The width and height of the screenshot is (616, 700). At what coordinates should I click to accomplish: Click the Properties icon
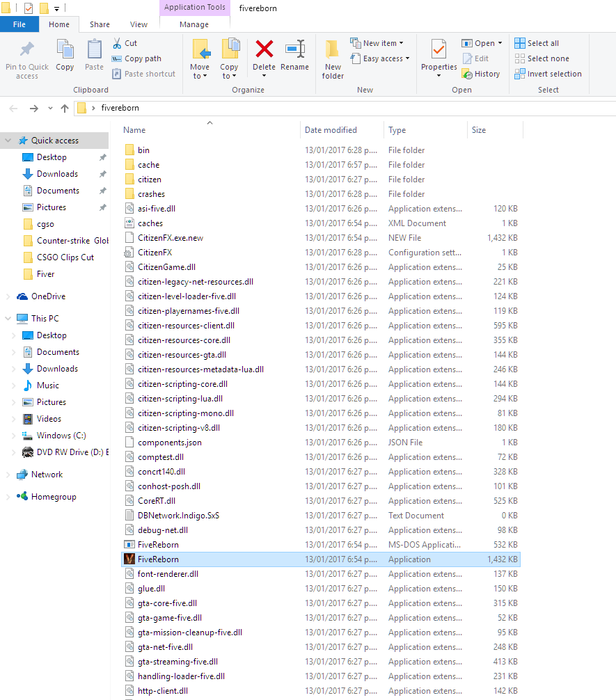pyautogui.click(x=439, y=49)
